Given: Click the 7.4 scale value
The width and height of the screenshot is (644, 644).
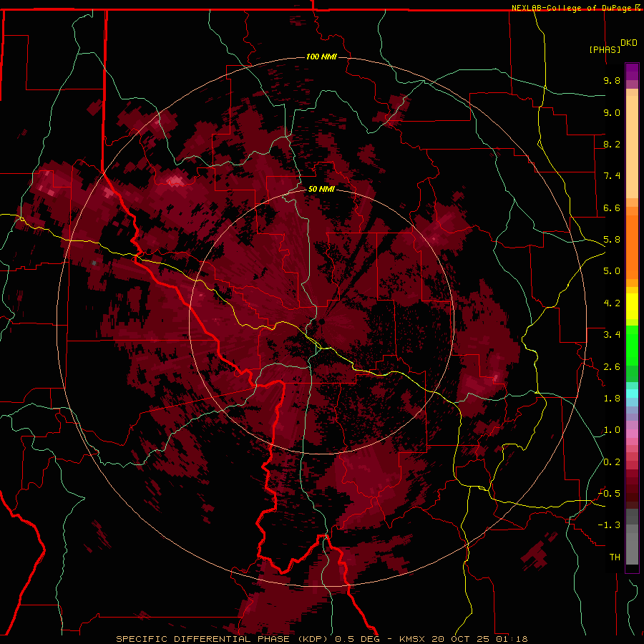Looking at the screenshot, I should click(612, 176).
